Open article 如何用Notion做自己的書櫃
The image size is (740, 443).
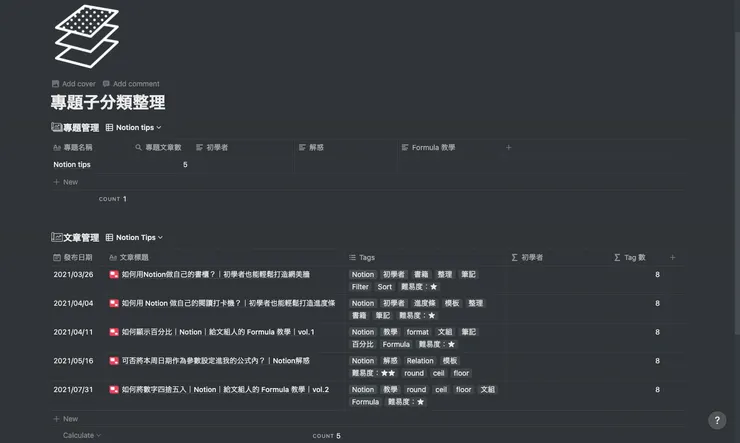[x=216, y=275]
